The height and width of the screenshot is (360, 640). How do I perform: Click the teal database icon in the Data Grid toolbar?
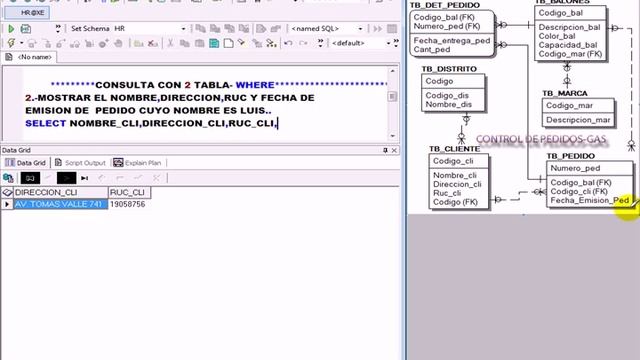[8, 178]
